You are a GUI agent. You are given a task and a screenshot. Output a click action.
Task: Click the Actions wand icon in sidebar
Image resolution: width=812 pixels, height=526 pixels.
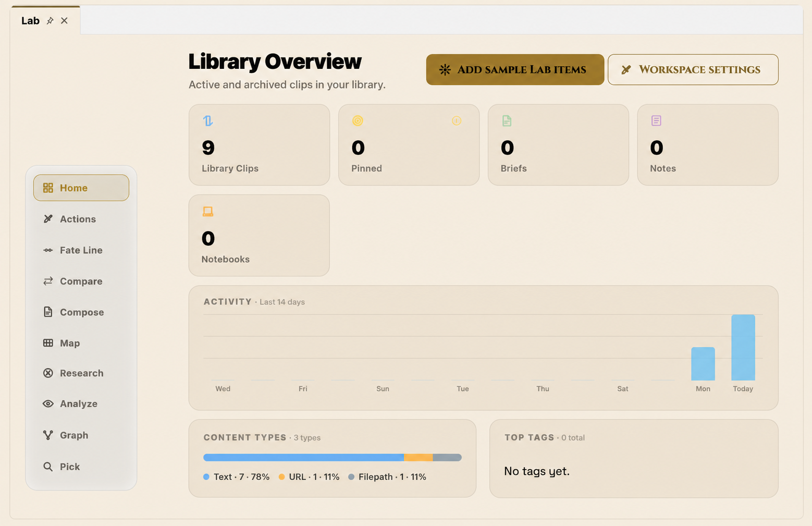click(48, 219)
